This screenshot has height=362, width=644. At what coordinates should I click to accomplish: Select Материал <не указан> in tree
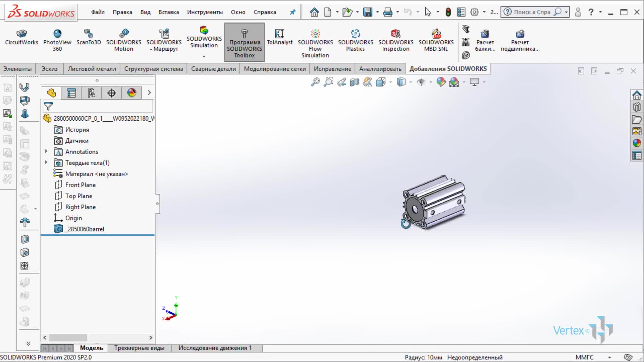[x=91, y=174]
